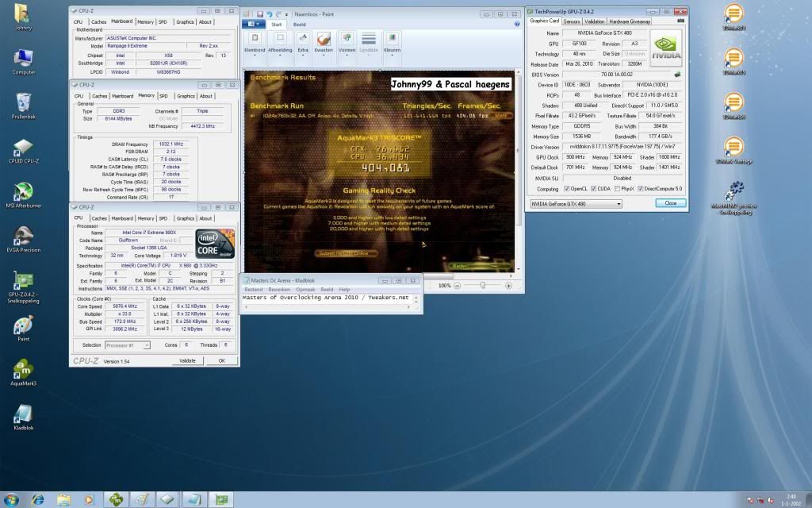Click the BIOS chip icon in GPU-Z
Viewport: 812px width, 508px height.
[677, 75]
